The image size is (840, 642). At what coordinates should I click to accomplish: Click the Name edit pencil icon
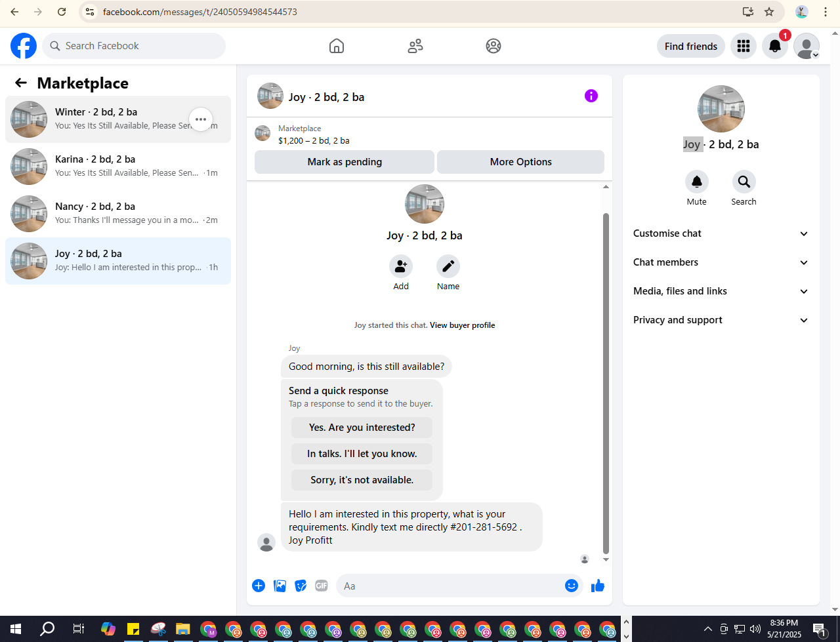448,266
